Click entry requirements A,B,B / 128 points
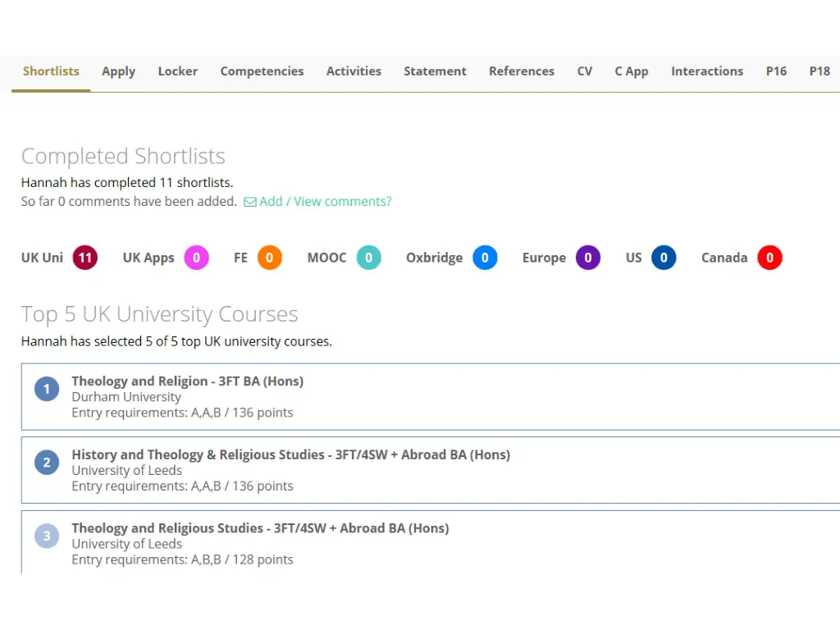Image resolution: width=840 pixels, height=630 pixels. click(x=183, y=559)
